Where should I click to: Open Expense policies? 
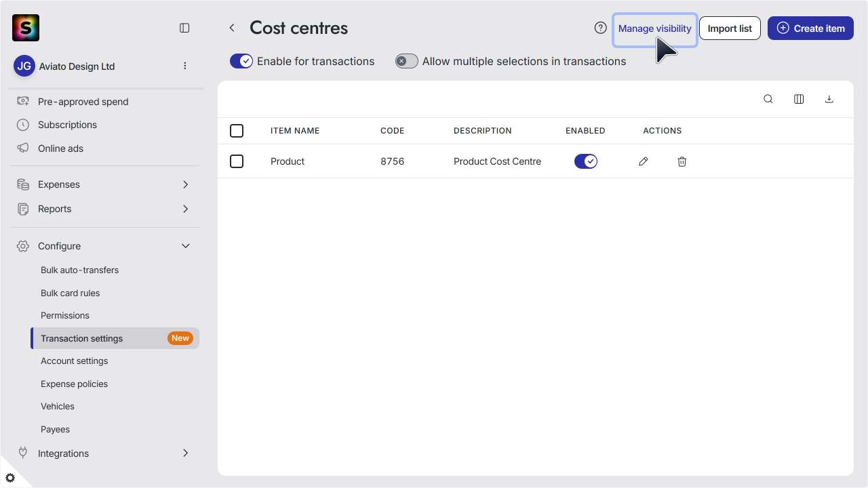(74, 384)
